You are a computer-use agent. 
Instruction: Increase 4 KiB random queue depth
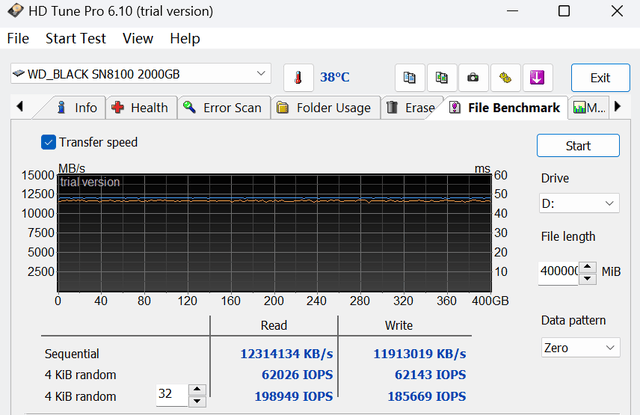(197, 390)
